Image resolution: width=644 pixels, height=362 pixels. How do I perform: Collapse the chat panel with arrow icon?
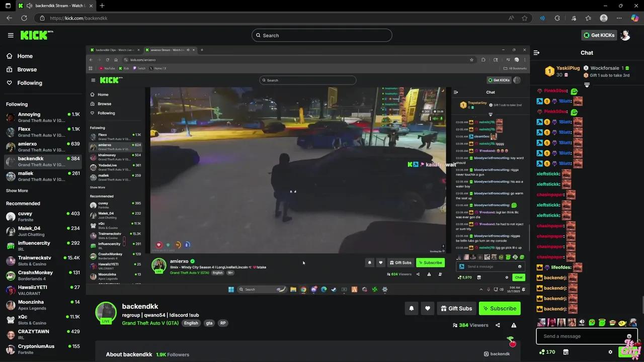click(x=536, y=53)
